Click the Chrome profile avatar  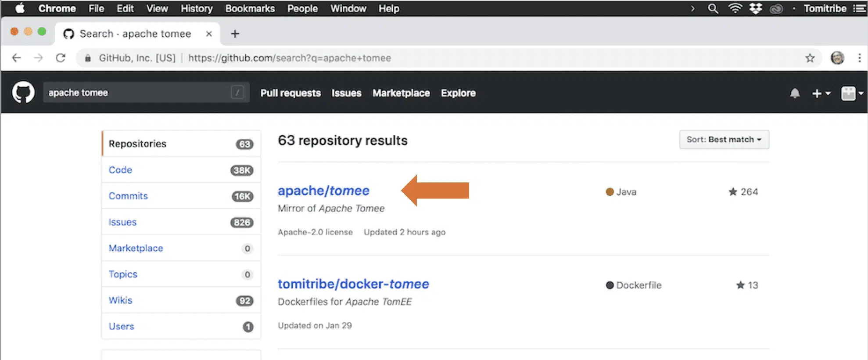[x=837, y=58]
